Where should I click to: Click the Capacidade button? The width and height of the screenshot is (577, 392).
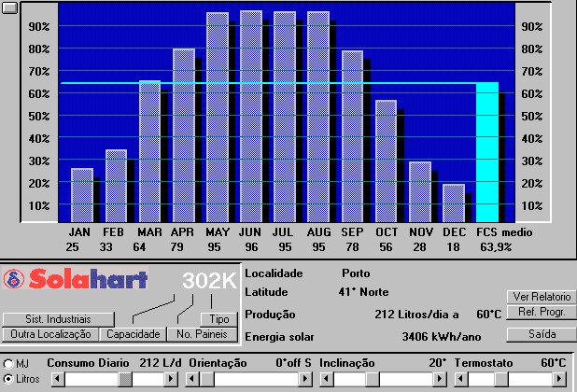tap(134, 334)
